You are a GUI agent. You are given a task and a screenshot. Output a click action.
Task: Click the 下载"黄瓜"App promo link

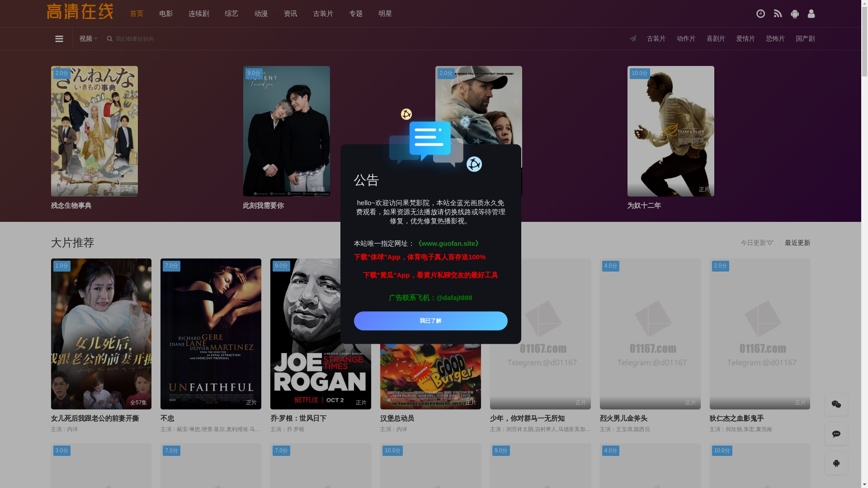[x=430, y=275]
